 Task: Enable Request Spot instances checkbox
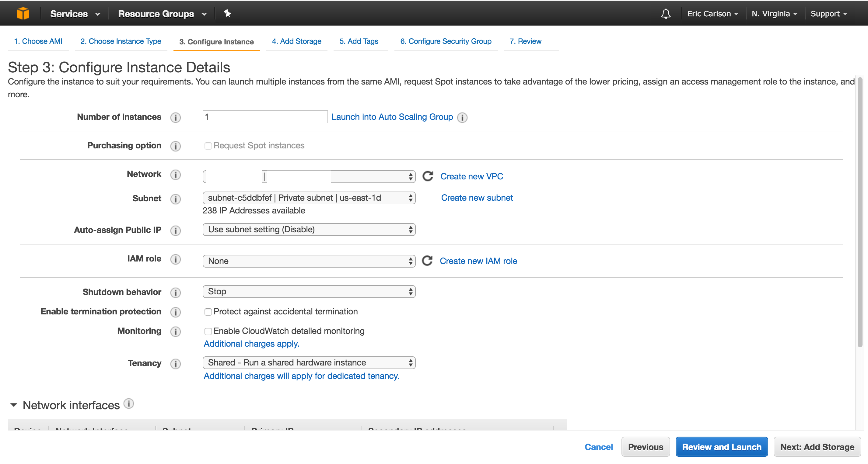point(208,145)
